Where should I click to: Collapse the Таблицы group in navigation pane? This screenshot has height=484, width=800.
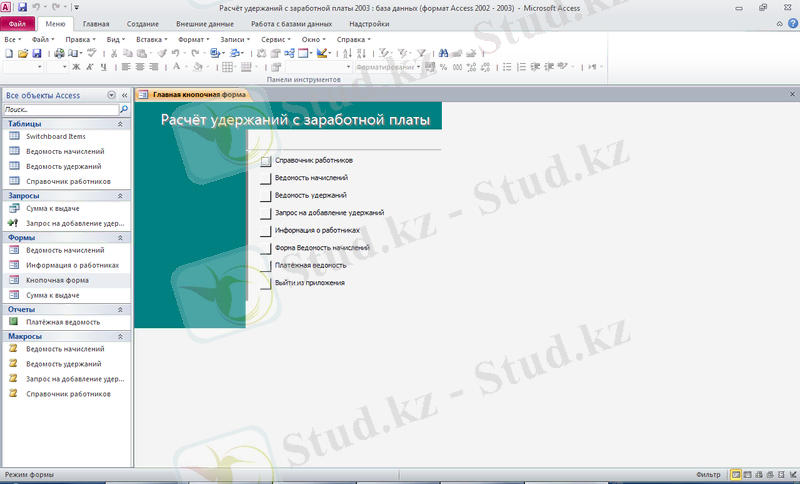[x=120, y=123]
